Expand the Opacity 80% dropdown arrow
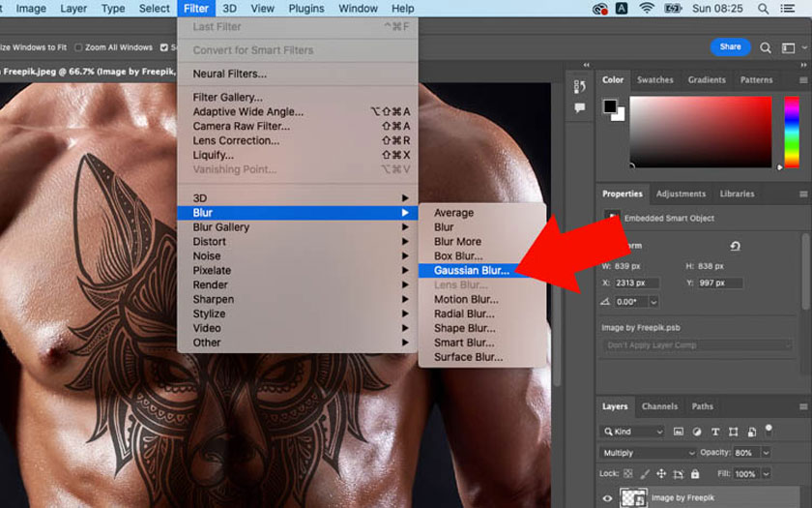812x508 pixels. pyautogui.click(x=766, y=453)
